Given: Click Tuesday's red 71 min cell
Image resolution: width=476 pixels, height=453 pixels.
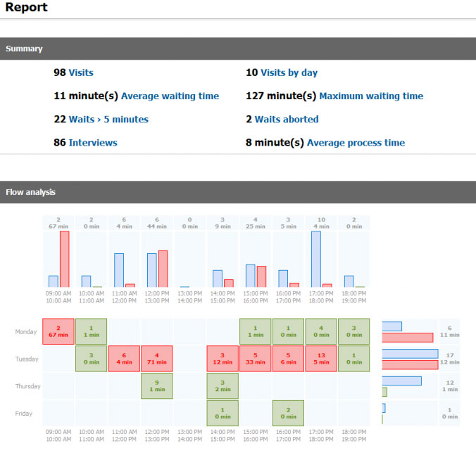Looking at the screenshot, I should (157, 359).
